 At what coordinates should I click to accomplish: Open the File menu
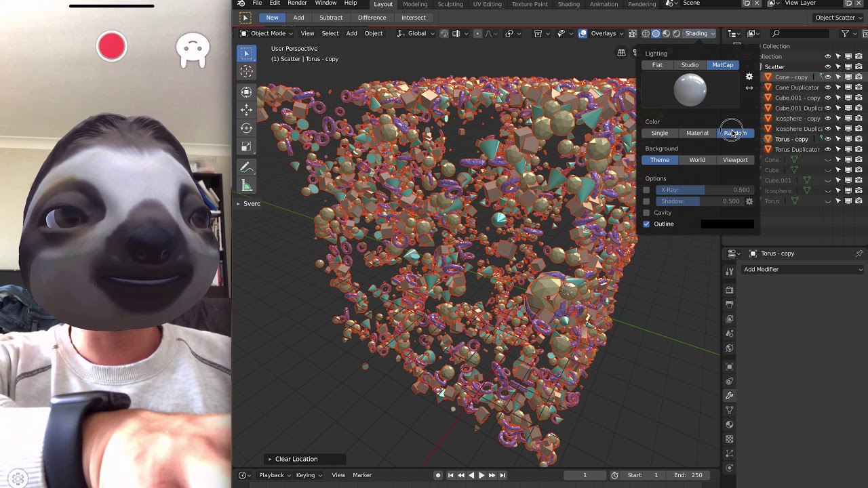(x=257, y=3)
